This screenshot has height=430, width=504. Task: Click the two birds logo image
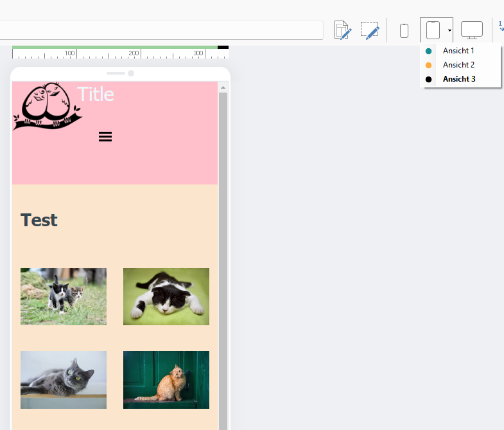pos(46,105)
